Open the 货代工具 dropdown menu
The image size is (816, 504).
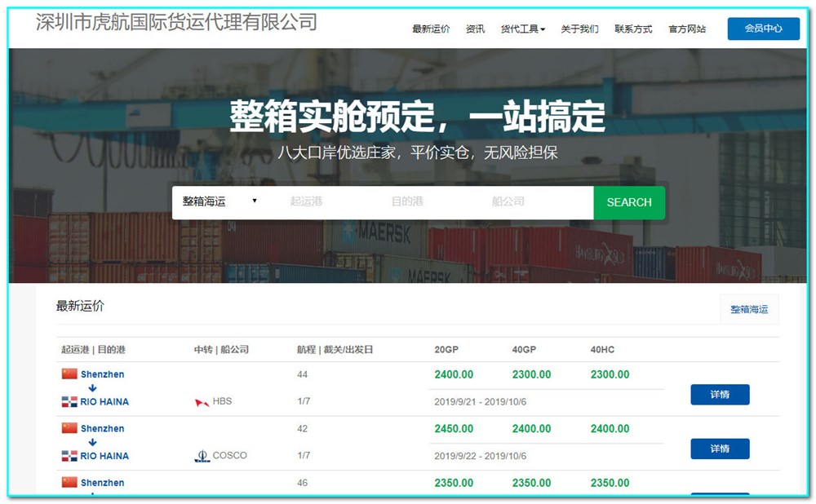point(521,29)
